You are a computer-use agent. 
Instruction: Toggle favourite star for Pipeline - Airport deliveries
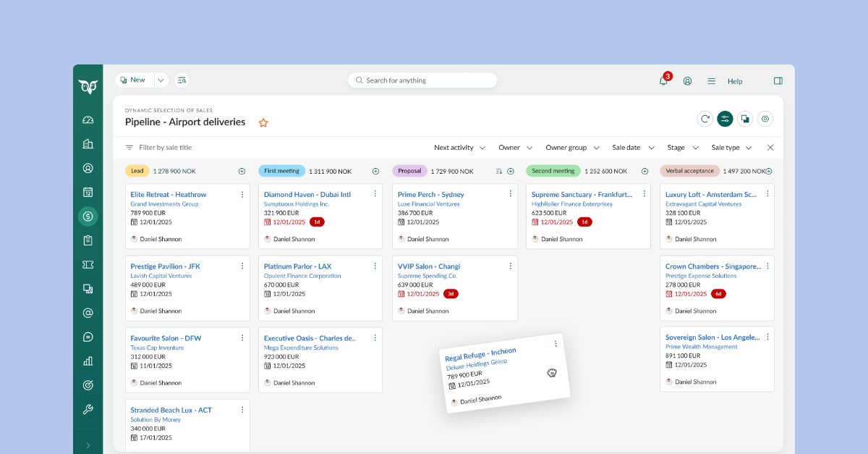263,122
